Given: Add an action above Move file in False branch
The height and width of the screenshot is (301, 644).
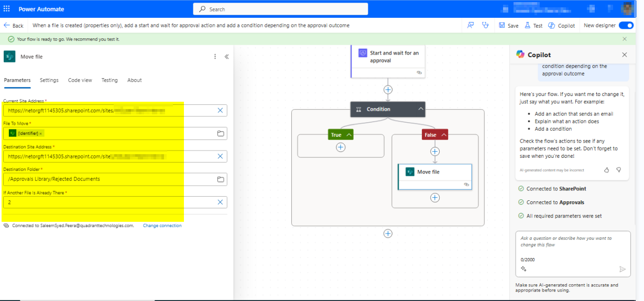Looking at the screenshot, I should pyautogui.click(x=434, y=152).
